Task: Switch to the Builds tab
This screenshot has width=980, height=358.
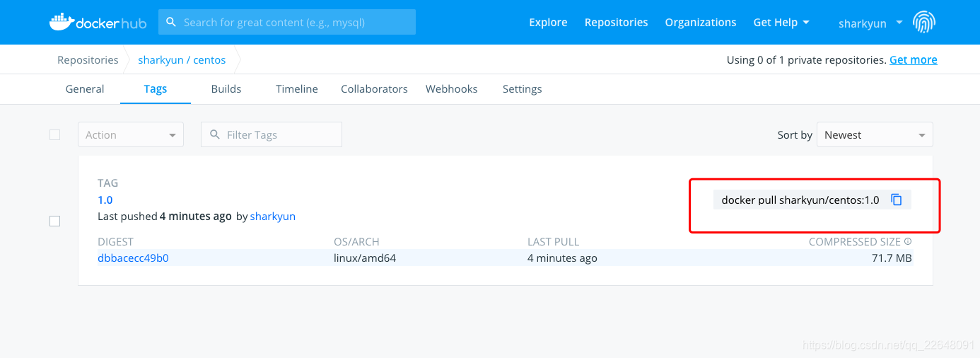Action: [226, 89]
